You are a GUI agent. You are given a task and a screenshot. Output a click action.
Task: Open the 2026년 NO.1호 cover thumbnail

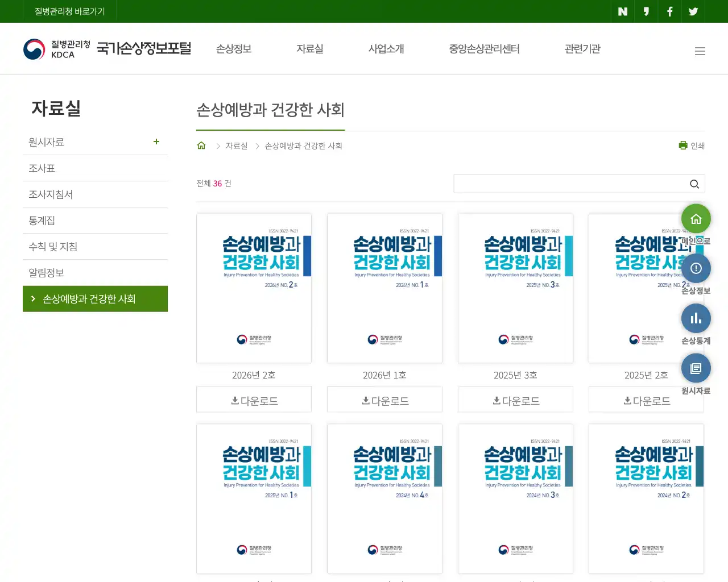click(x=384, y=288)
